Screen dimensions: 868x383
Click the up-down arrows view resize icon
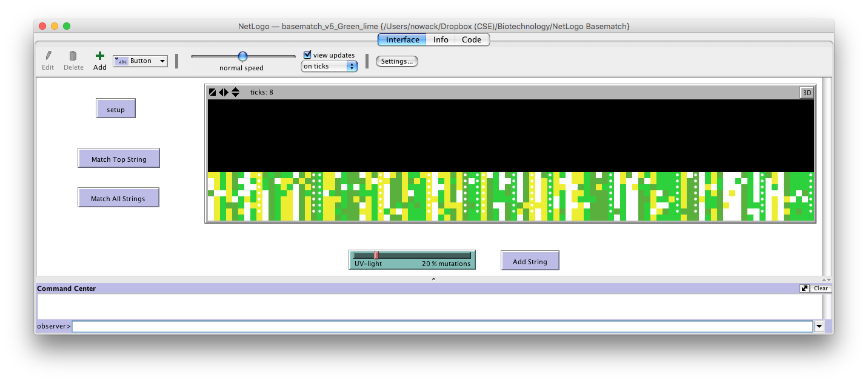click(235, 92)
